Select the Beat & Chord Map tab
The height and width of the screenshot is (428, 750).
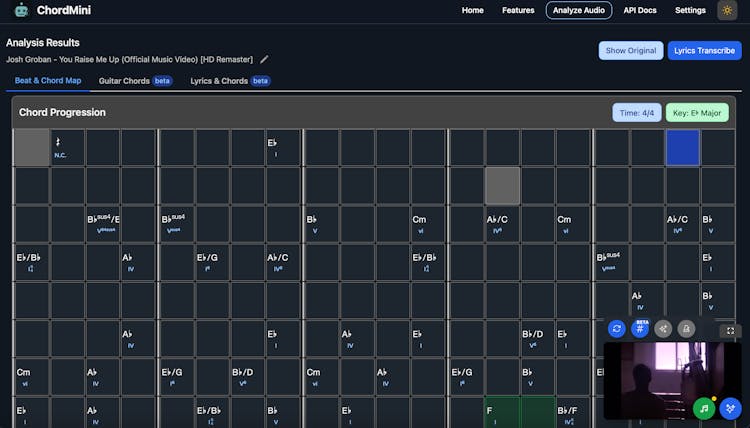48,80
